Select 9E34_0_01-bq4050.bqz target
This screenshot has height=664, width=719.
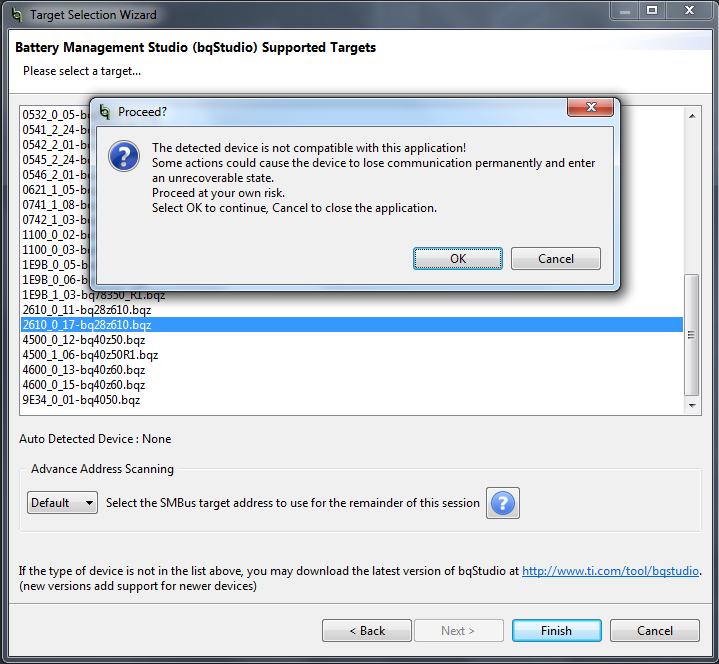[352, 400]
